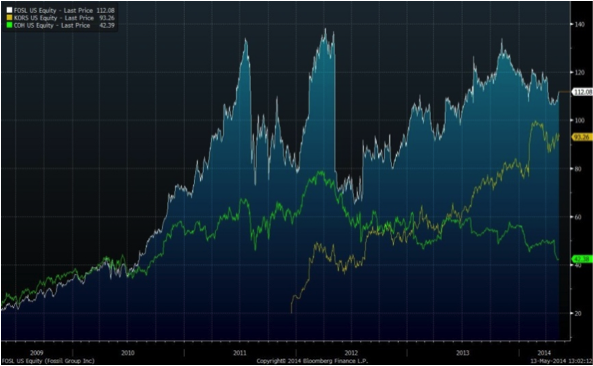Click the 120 price axis label
593x366 pixels.
[x=579, y=72]
